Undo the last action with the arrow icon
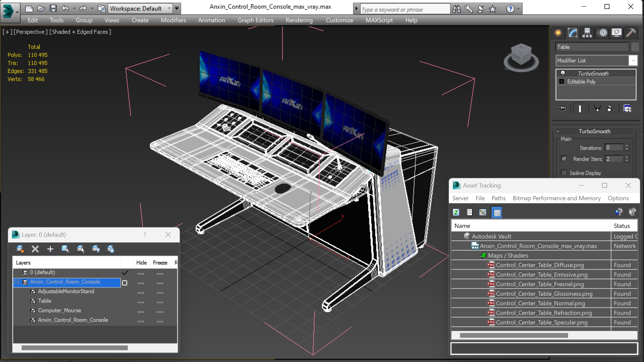 pyautogui.click(x=65, y=8)
